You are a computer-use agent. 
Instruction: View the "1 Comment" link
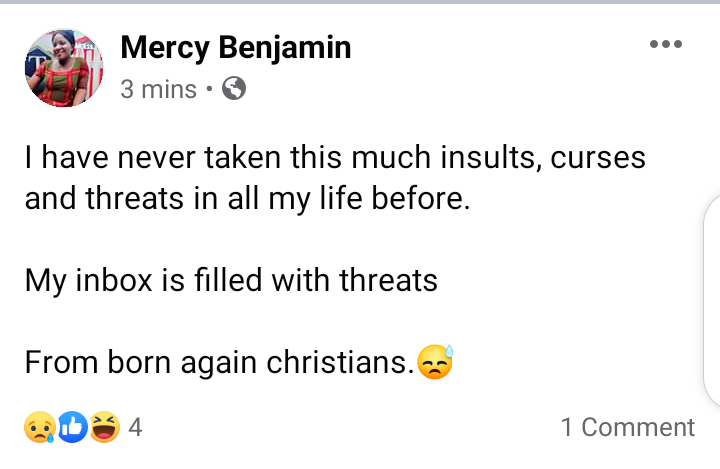pos(627,427)
